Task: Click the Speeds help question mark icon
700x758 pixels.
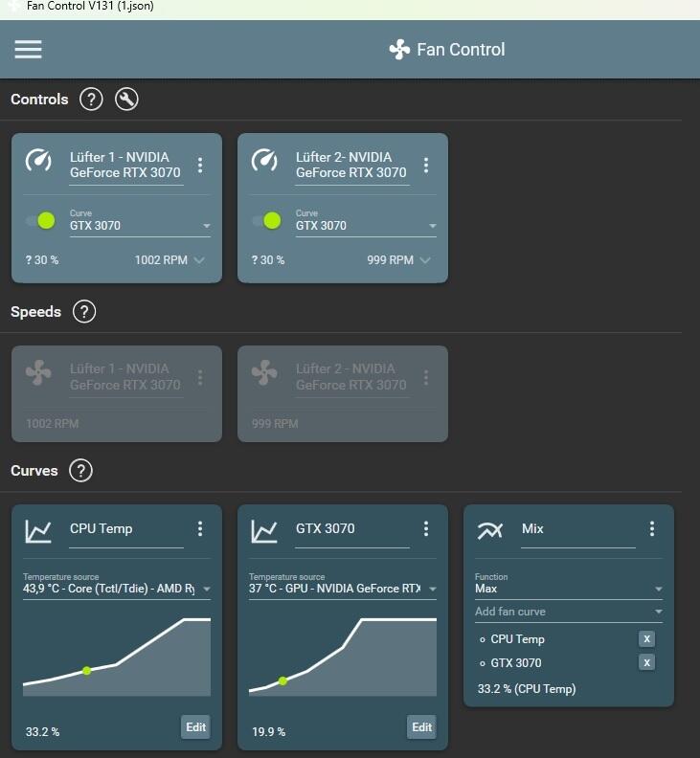Action: point(84,312)
